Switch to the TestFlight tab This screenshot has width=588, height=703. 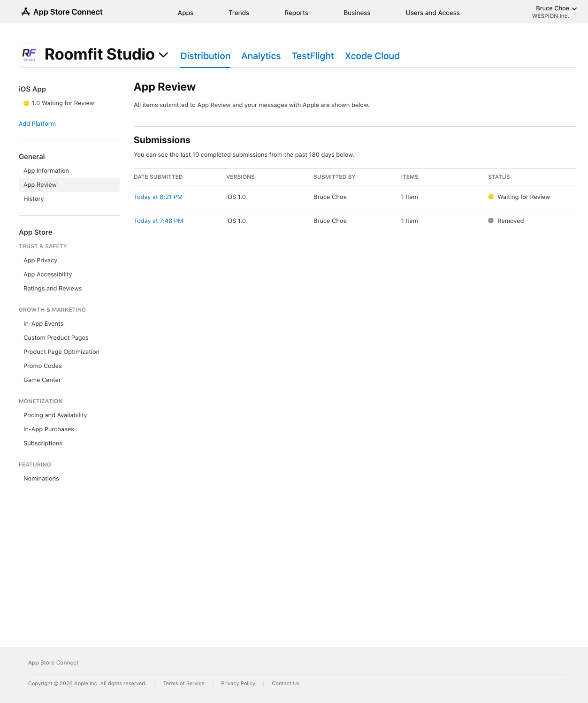313,56
